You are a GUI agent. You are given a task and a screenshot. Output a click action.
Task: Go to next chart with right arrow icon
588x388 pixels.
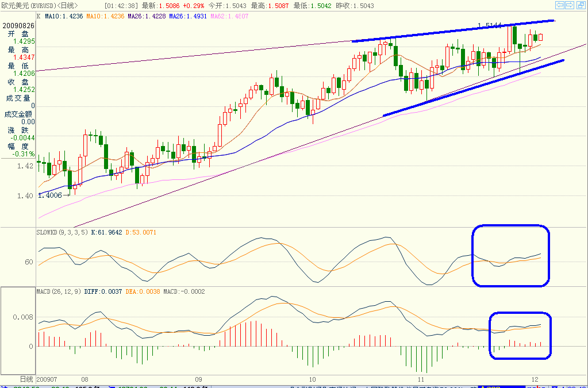pos(569,5)
